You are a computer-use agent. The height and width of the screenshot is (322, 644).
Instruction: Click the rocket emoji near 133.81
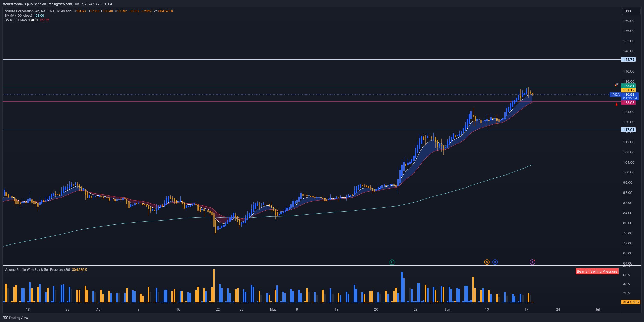pos(616,85)
